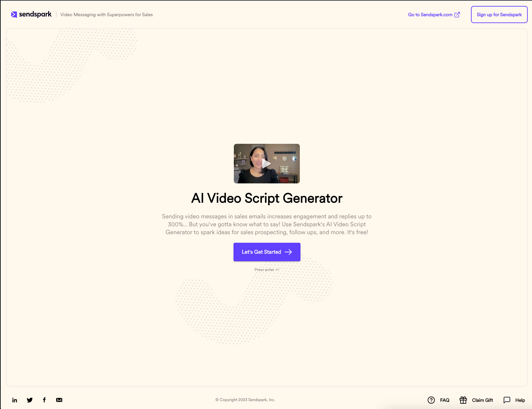Viewport: 532px width, 409px height.
Task: Click the description paragraph about sales emails
Action: click(267, 224)
